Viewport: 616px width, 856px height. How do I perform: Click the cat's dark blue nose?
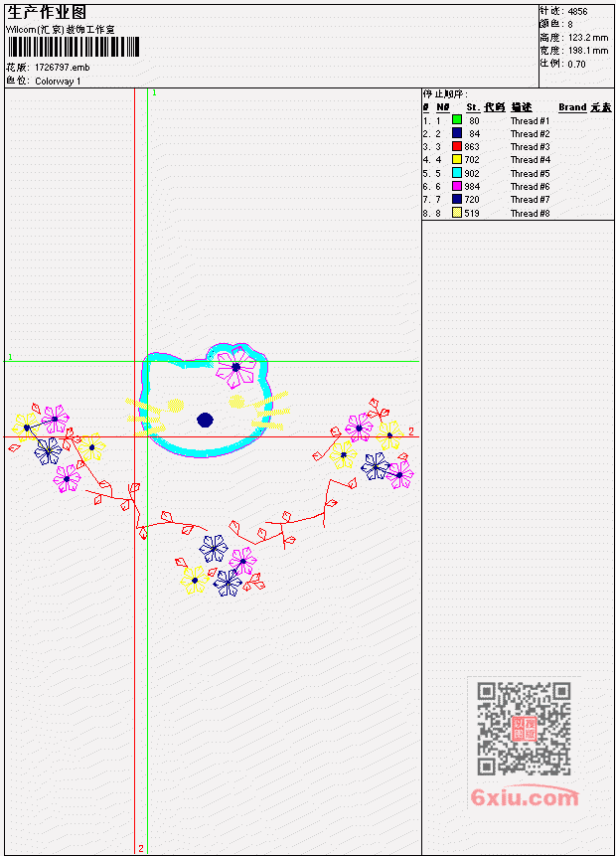pos(205,420)
